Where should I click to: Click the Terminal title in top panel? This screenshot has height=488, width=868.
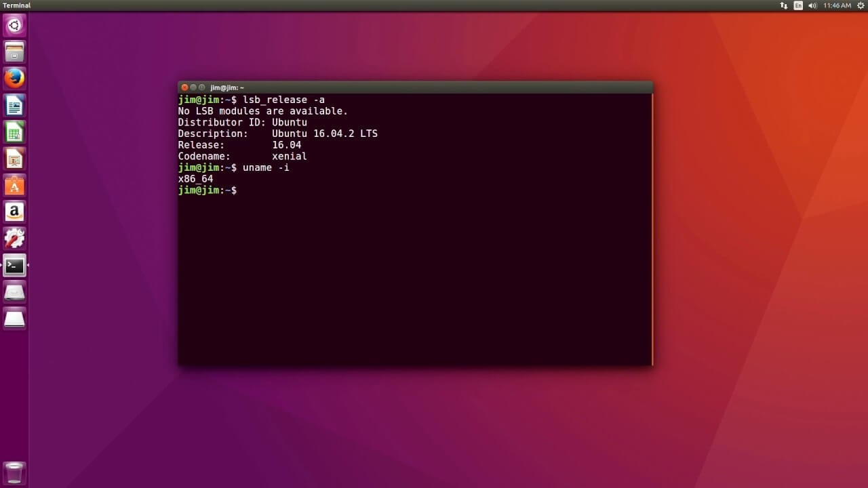[17, 5]
